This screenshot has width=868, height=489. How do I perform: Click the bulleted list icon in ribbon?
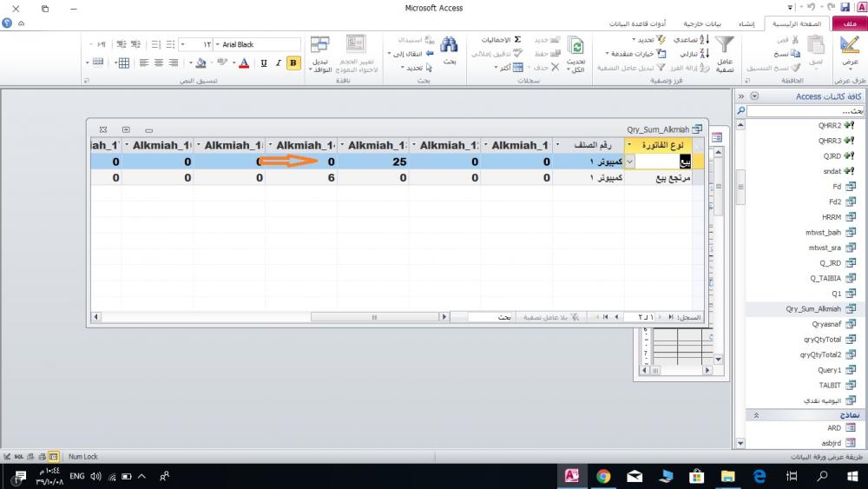[170, 44]
